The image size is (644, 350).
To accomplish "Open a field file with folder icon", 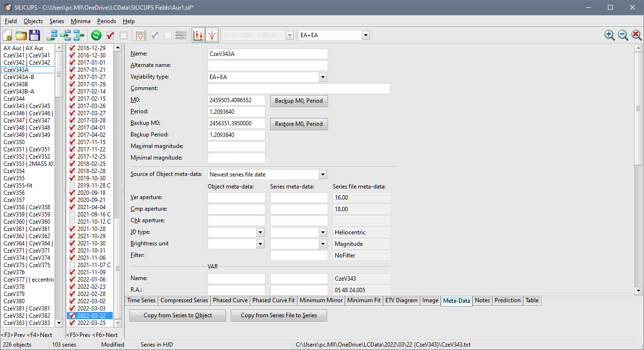I will [x=21, y=35].
